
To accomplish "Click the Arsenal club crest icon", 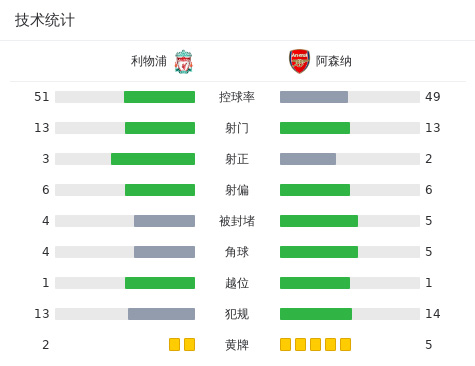I will pos(299,61).
